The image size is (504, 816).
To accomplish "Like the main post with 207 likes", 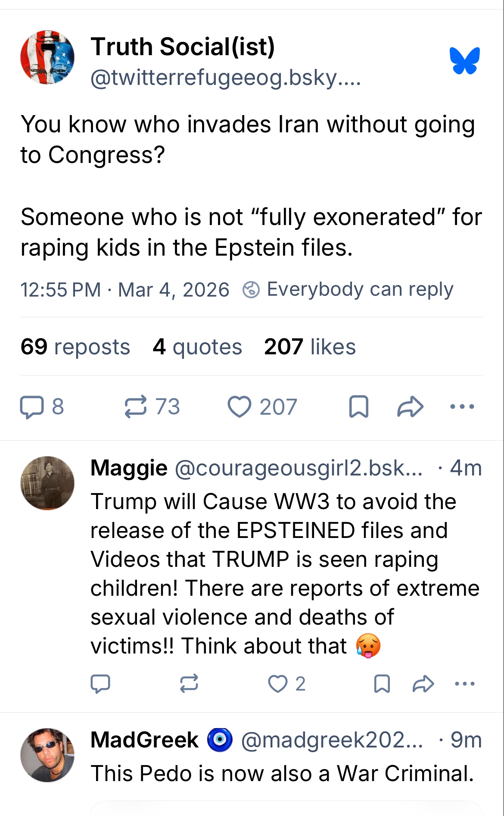I will tap(240, 407).
